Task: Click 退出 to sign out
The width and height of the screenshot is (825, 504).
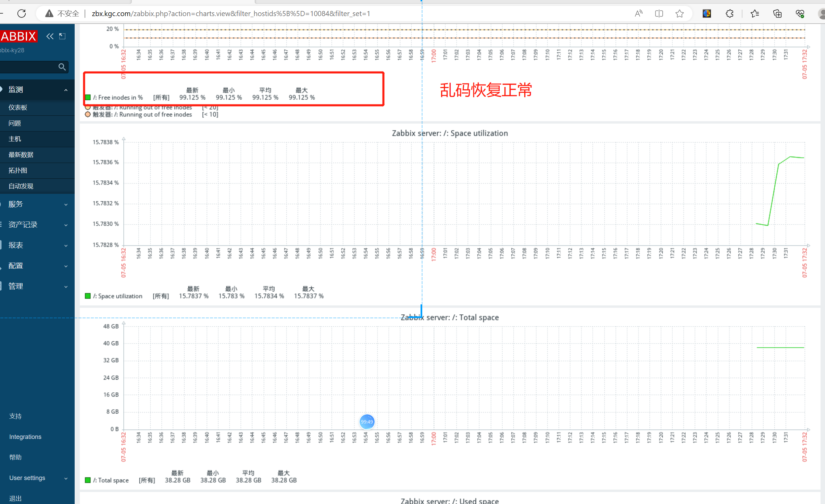Action: 15,499
